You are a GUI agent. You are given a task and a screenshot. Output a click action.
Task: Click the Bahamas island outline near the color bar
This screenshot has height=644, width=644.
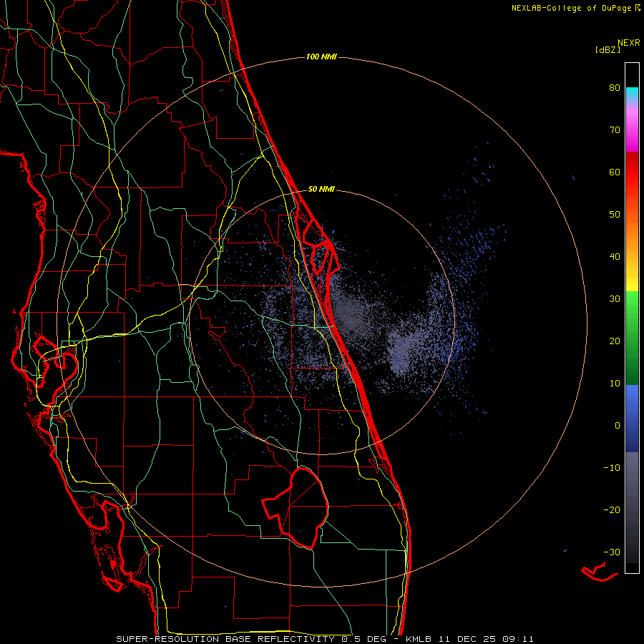tap(599, 572)
